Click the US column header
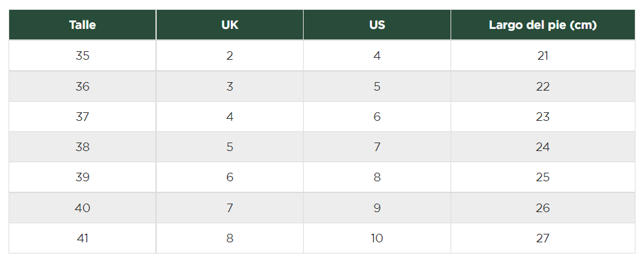 377,25
